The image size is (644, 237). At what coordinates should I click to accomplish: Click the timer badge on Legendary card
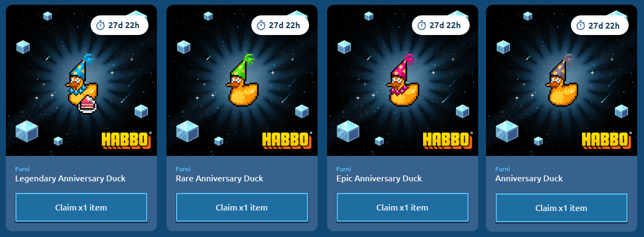119,25
